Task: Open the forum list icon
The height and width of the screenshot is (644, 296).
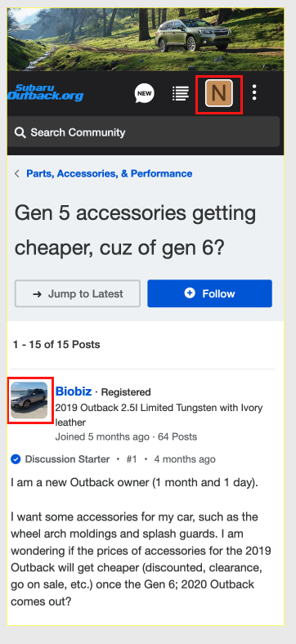Action: pos(181,93)
